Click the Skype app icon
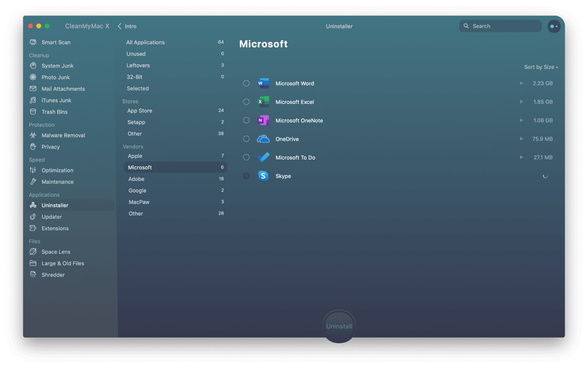588x368 pixels. (263, 176)
